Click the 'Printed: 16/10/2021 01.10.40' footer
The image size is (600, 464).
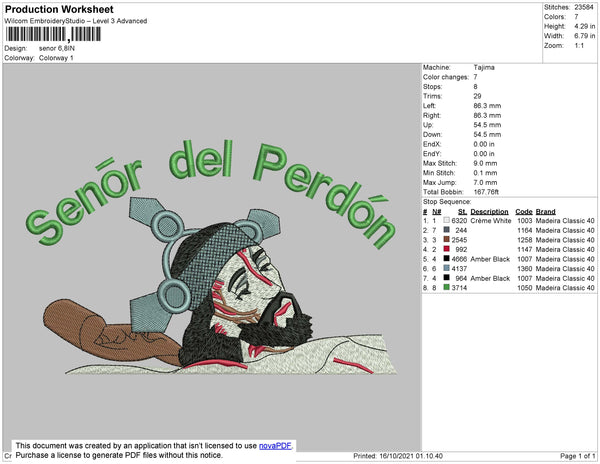click(398, 456)
